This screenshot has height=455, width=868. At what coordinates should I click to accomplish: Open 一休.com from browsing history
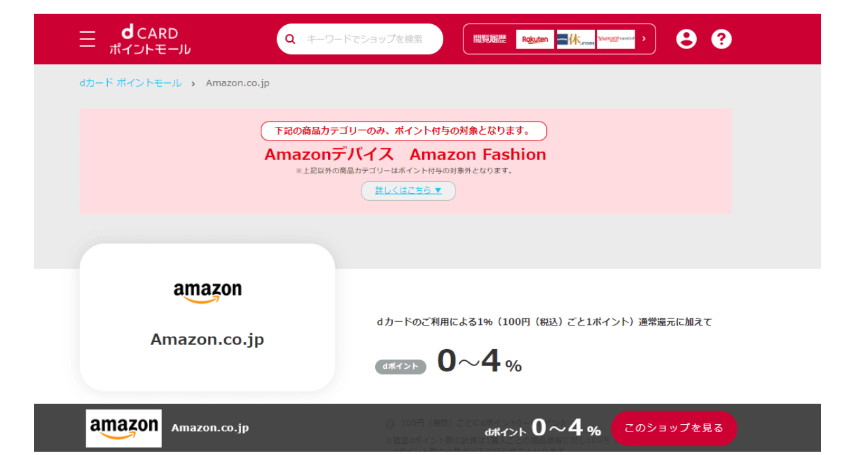point(575,39)
